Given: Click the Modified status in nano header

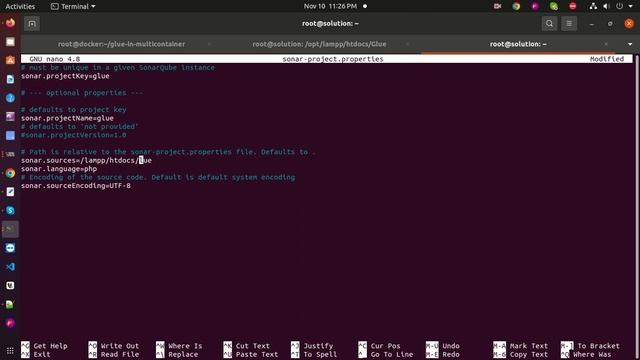Looking at the screenshot, I should point(607,59).
